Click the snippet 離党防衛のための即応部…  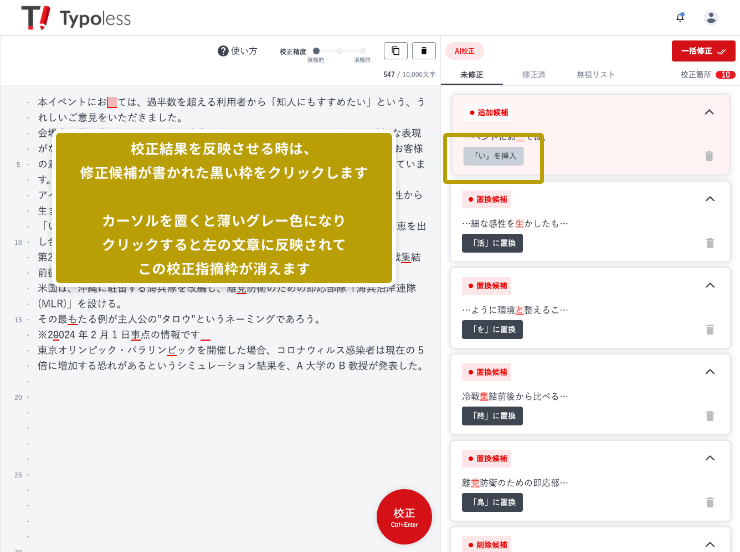(515, 483)
